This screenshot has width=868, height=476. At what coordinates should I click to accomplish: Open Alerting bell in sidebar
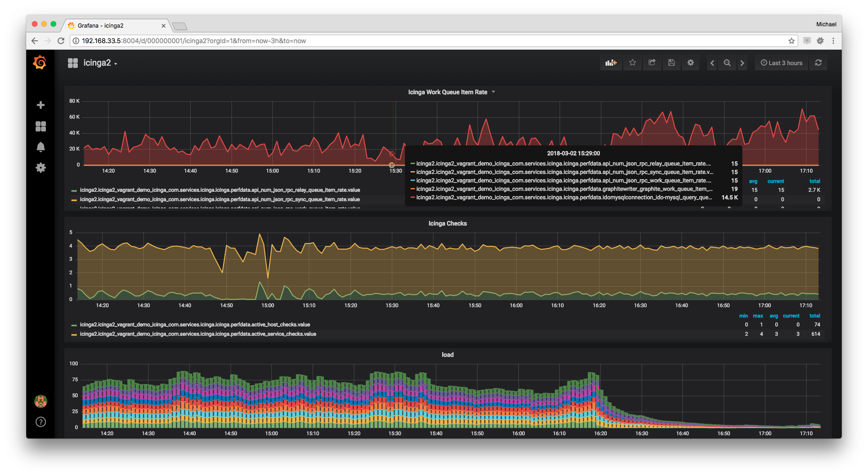pos(41,147)
